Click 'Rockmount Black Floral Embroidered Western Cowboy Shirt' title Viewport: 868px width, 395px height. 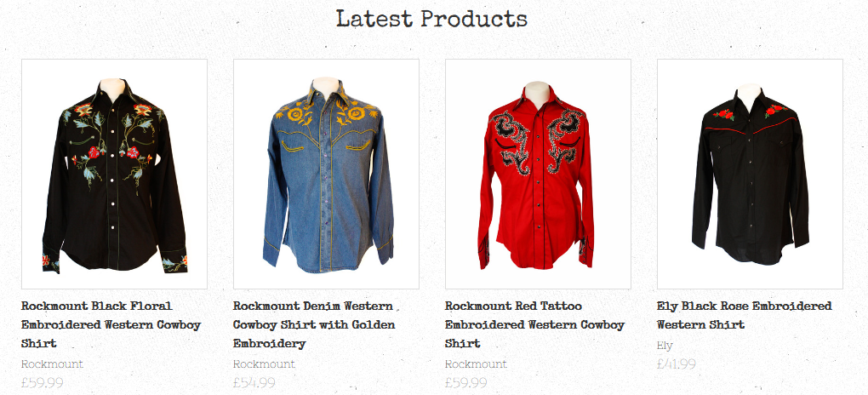(111, 324)
